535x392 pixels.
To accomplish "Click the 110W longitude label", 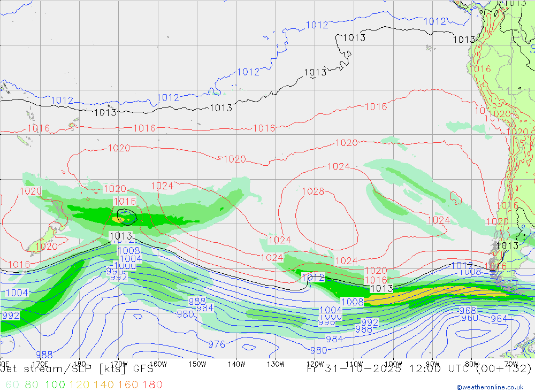I will [354, 364].
